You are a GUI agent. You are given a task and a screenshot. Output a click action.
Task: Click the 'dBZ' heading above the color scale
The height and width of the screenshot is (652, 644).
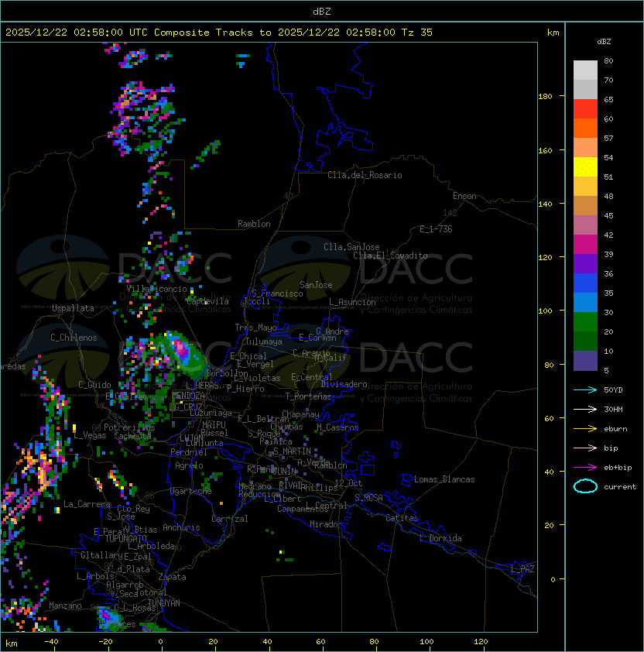[x=604, y=42]
